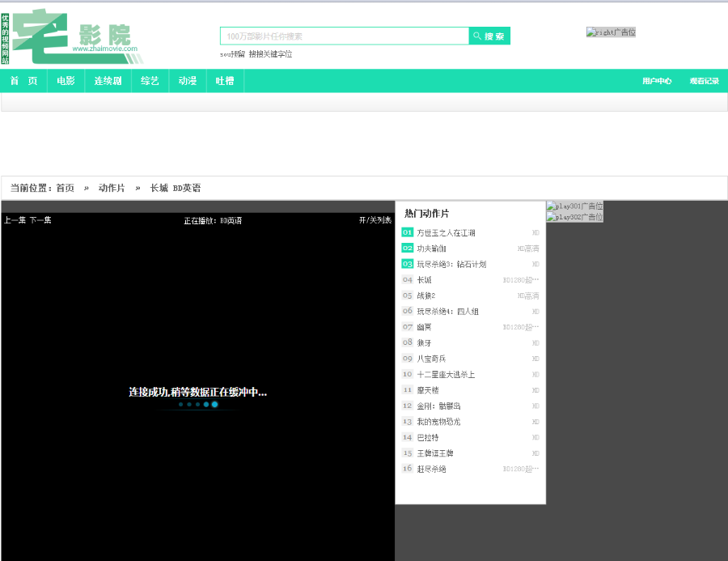Click the broken right广告位 ad image
728x561 pixels.
point(611,32)
